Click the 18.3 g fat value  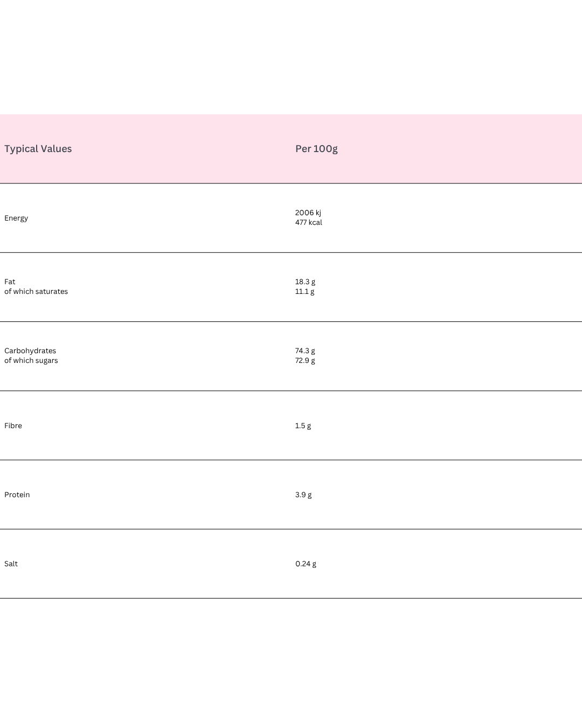pyautogui.click(x=305, y=281)
